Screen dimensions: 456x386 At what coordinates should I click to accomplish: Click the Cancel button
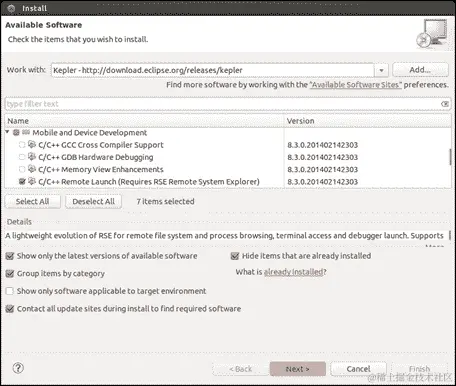(x=358, y=369)
